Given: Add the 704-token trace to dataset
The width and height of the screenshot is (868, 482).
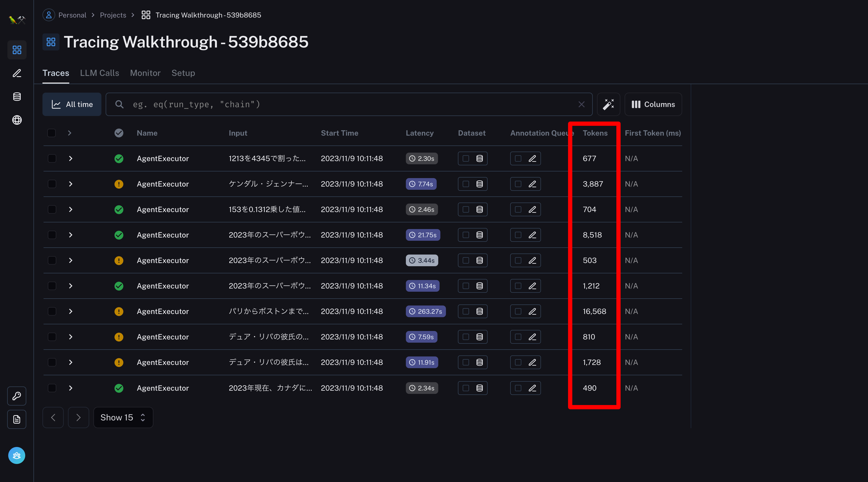Looking at the screenshot, I should coord(472,209).
